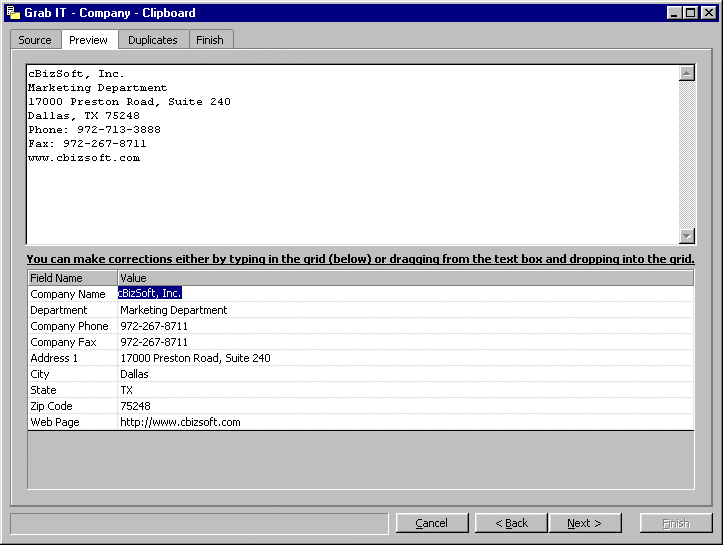Click the Value column header

pos(406,278)
